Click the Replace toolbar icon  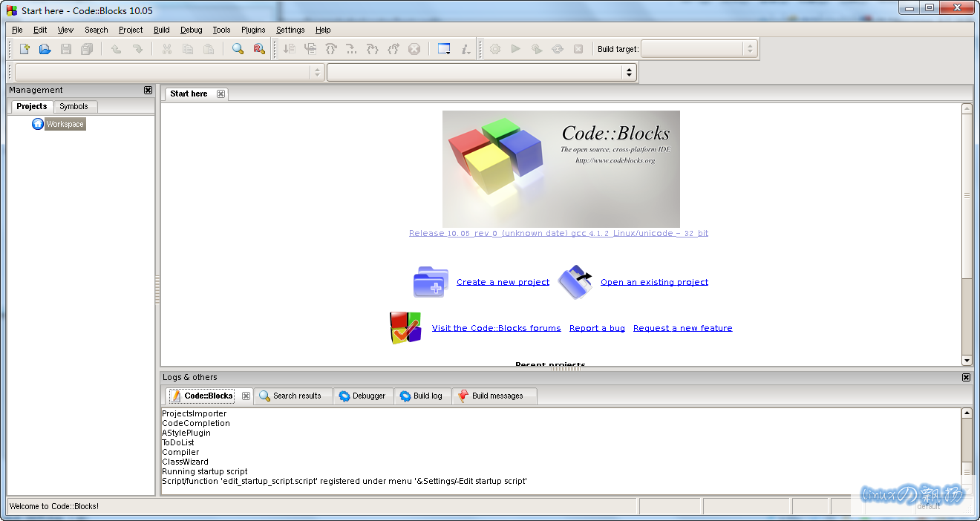pyautogui.click(x=258, y=49)
